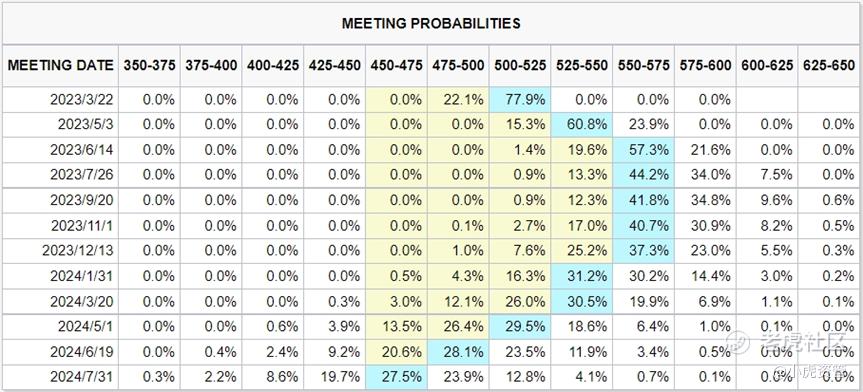863x392 pixels.
Task: Click the 2023/3/22 meeting date row
Action: pos(432,100)
